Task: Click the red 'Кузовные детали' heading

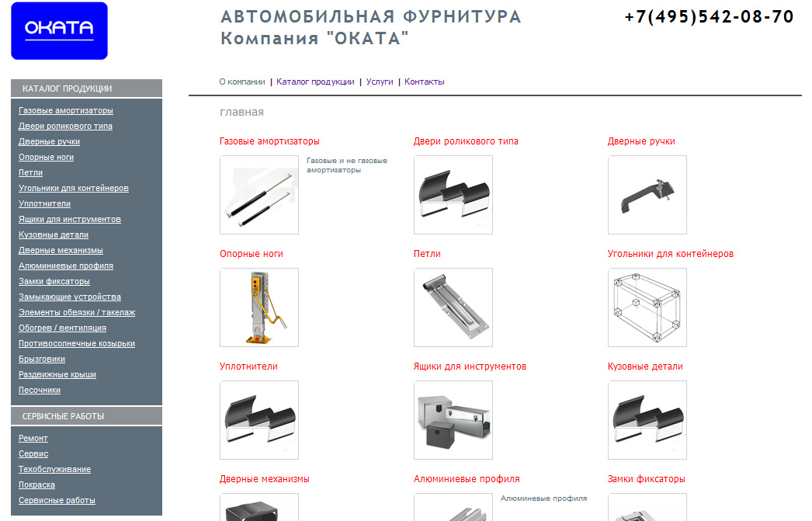Action: (645, 366)
